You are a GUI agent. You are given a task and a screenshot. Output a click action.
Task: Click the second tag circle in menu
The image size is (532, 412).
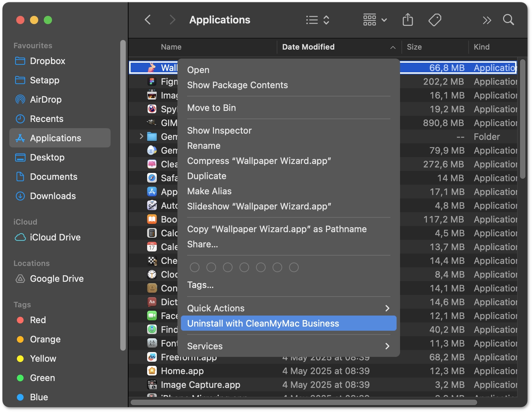tap(211, 267)
